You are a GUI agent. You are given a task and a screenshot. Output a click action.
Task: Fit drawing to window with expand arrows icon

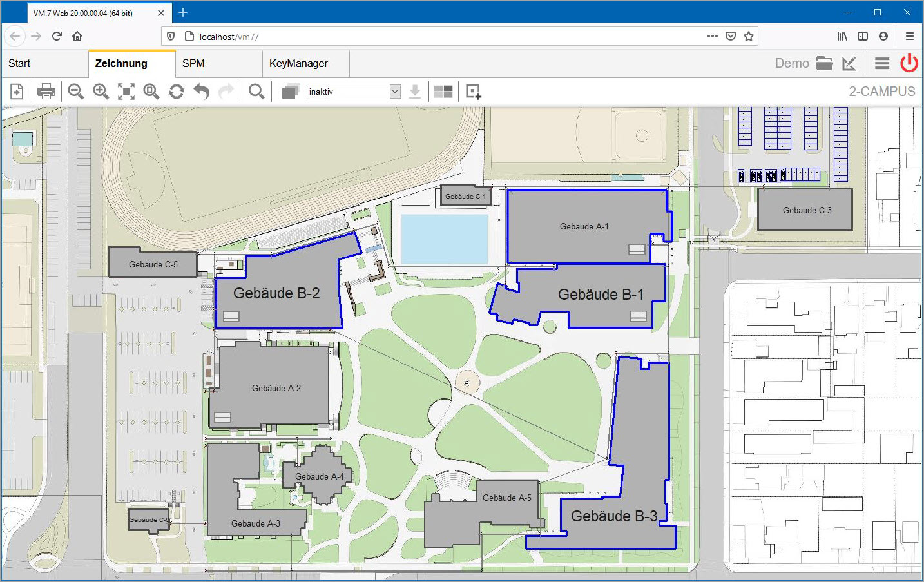(126, 92)
